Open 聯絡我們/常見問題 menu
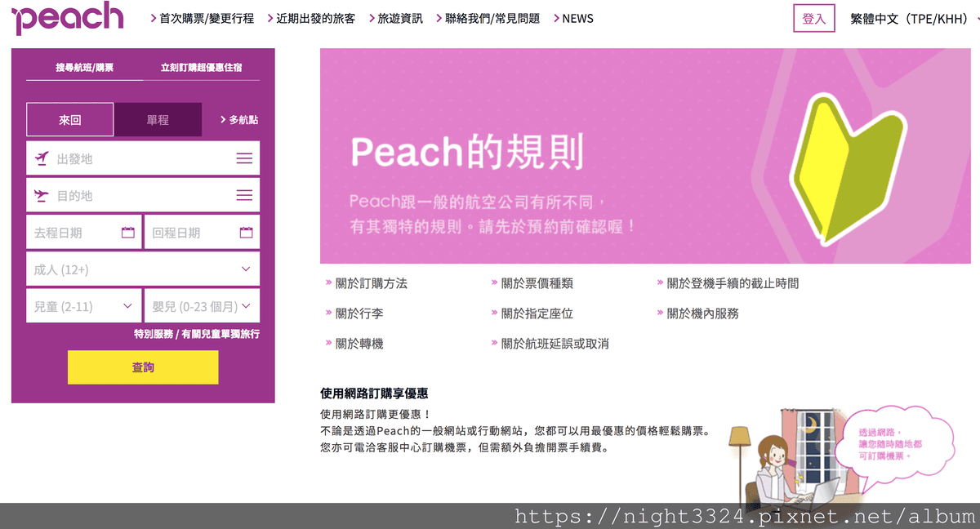Image resolution: width=980 pixels, height=529 pixels. click(x=488, y=18)
